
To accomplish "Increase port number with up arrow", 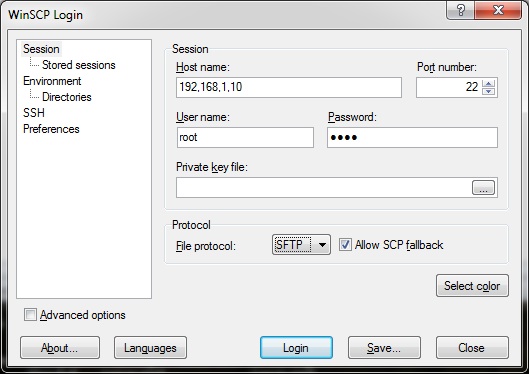I will coord(489,83).
